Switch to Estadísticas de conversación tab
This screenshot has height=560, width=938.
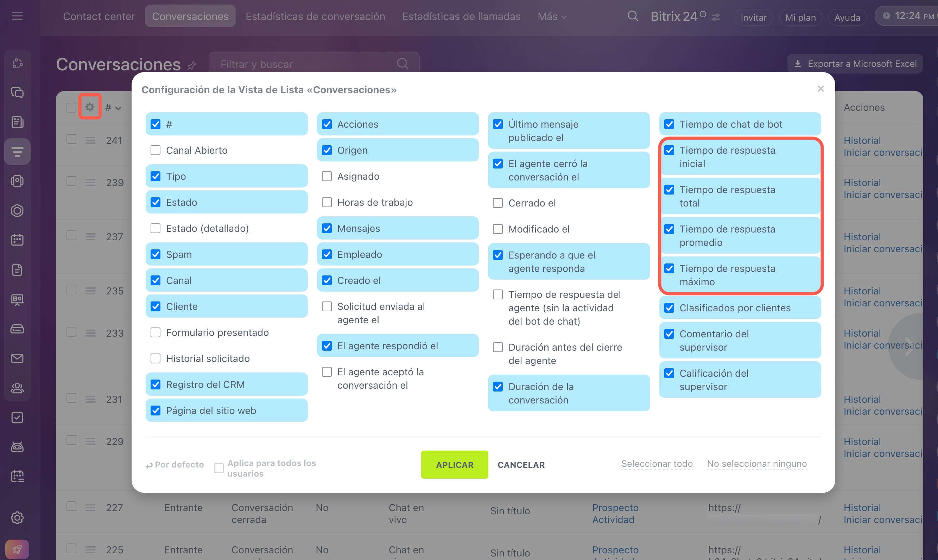tap(315, 17)
